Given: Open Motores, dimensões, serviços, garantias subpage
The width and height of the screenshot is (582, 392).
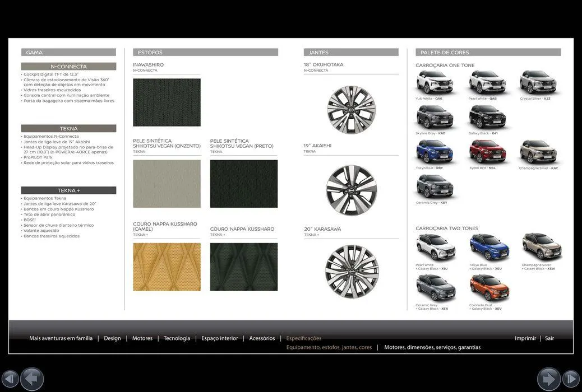Looking at the screenshot, I should tap(432, 347).
